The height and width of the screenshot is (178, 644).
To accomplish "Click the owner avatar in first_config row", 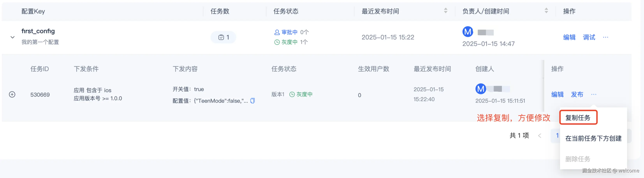I will click(467, 32).
